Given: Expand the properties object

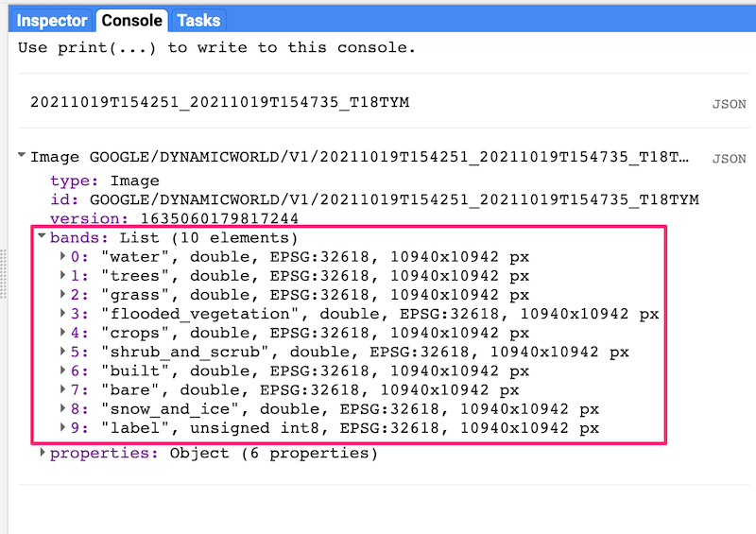Looking at the screenshot, I should pyautogui.click(x=43, y=454).
